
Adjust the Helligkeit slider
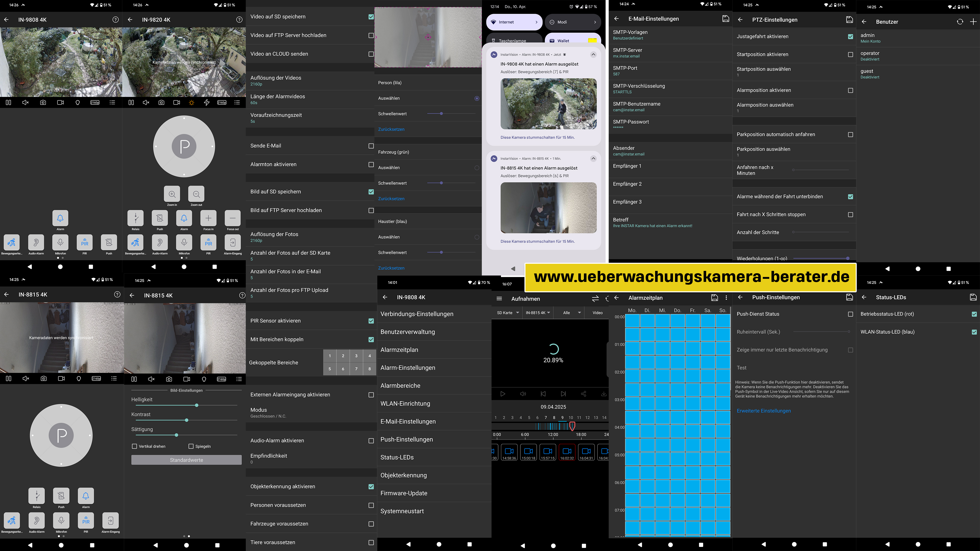197,405
